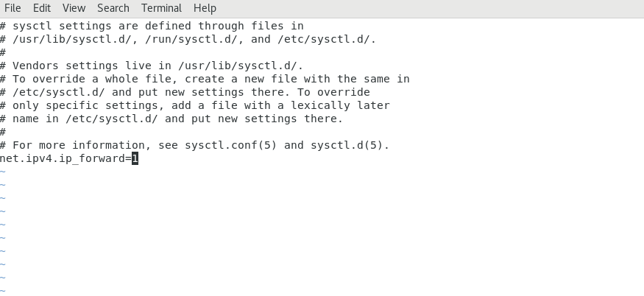Open the Search menu
The image size is (644, 296).
click(113, 8)
